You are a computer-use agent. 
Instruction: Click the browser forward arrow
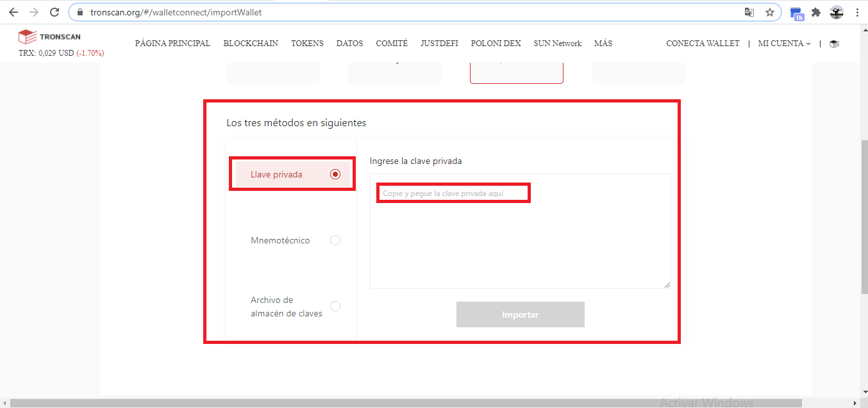point(34,12)
